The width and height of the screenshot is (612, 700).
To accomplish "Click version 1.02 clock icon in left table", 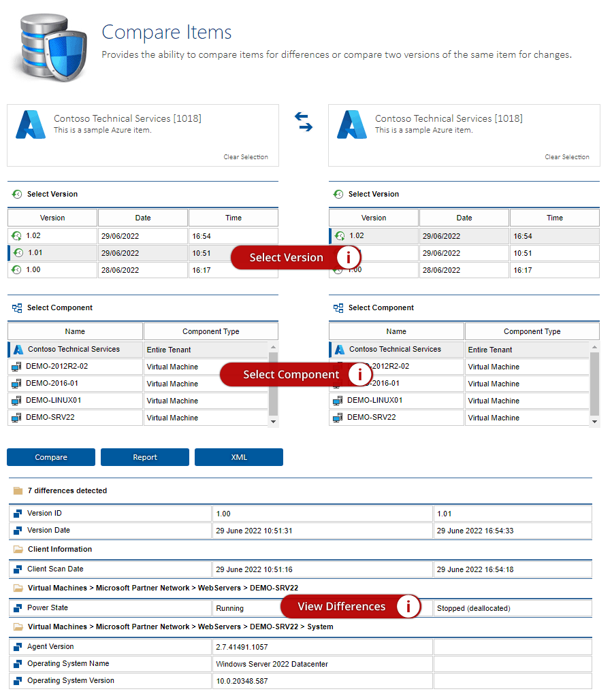I will point(16,235).
